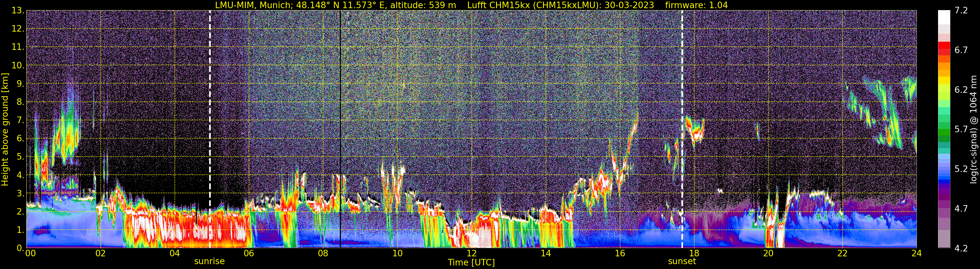Click the '11.' tick on the height axis

tap(18, 47)
